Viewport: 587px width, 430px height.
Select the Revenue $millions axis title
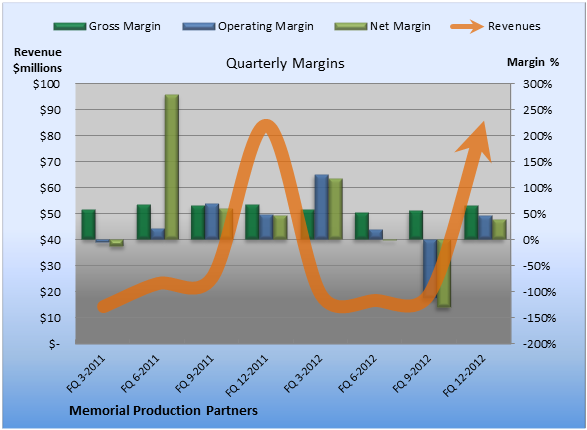pos(37,60)
